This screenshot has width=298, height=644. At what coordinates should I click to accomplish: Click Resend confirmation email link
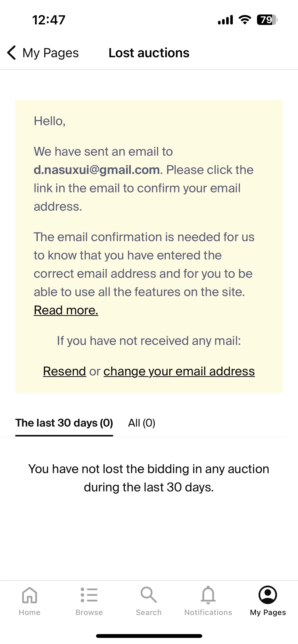pyautogui.click(x=64, y=371)
